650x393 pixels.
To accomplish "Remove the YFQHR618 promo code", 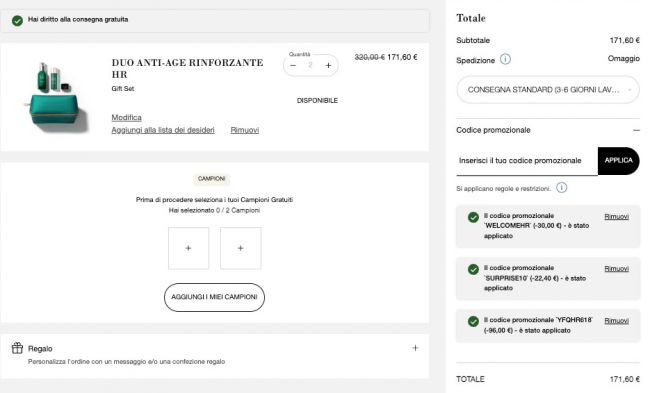I will tap(616, 321).
